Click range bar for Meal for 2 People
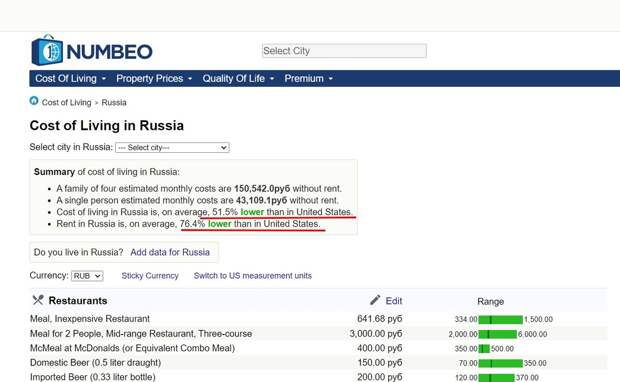620x382 pixels. pos(497,334)
